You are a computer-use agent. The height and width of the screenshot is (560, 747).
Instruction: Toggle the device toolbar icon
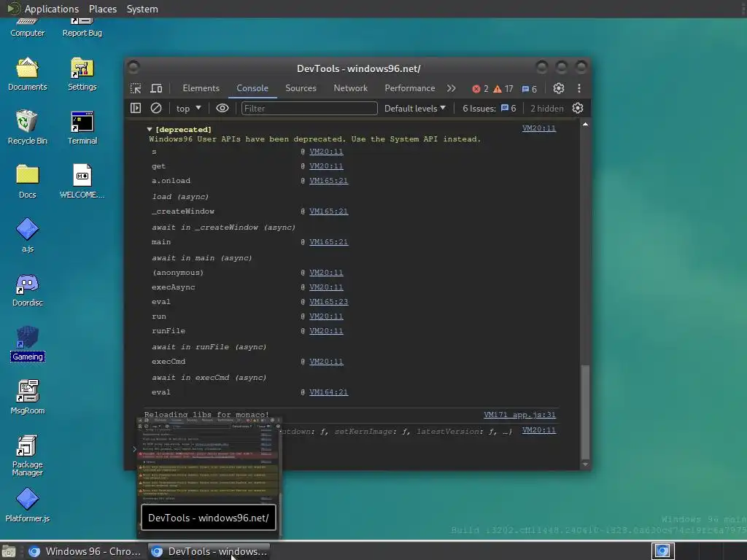point(156,88)
